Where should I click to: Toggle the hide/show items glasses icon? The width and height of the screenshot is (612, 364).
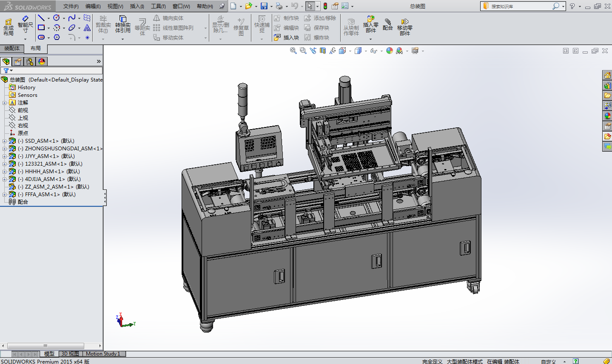point(373,51)
